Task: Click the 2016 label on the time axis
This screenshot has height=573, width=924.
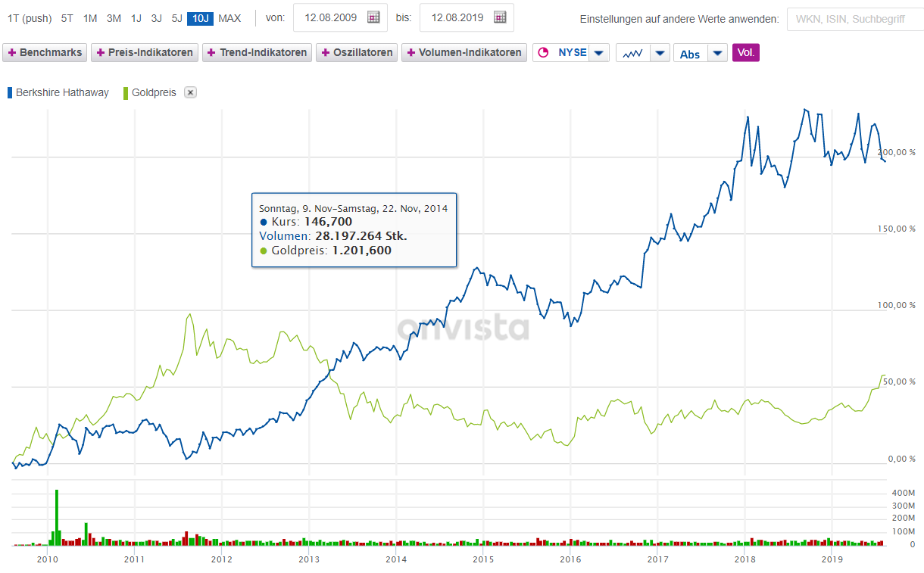Action: pos(570,559)
